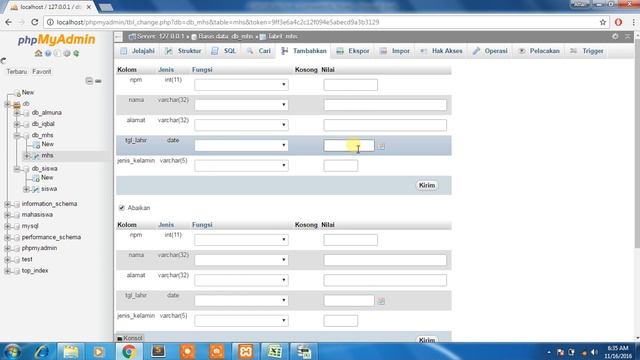Click the page settings gear icon top right

(x=615, y=36)
